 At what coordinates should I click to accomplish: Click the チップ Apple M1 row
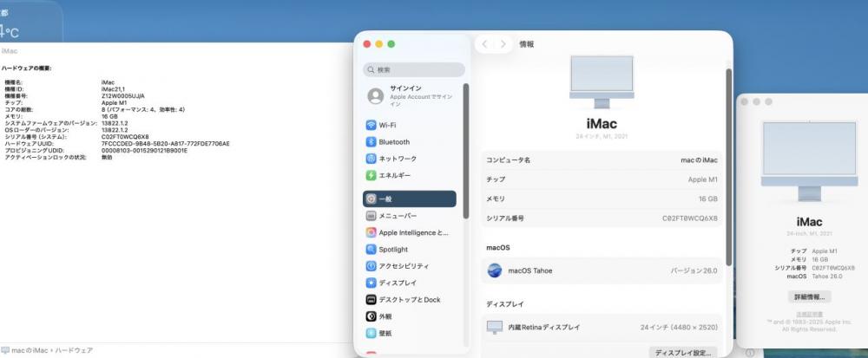click(x=602, y=179)
